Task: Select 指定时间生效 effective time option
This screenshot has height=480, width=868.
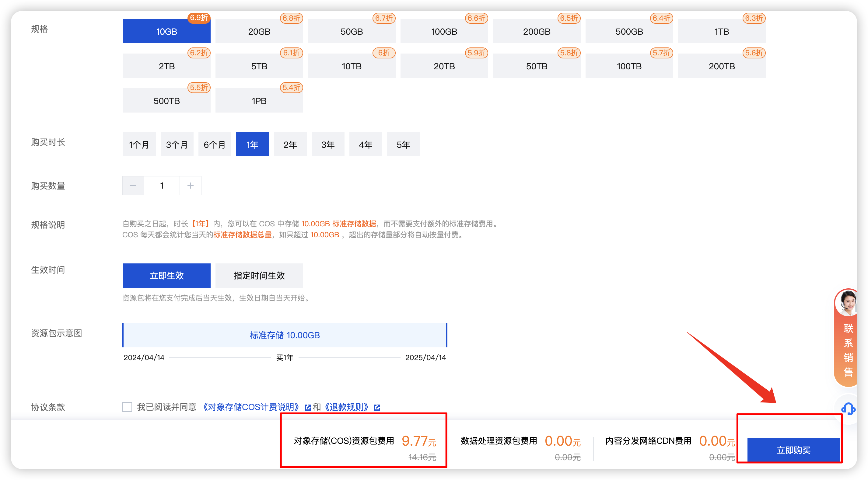Action: [259, 276]
